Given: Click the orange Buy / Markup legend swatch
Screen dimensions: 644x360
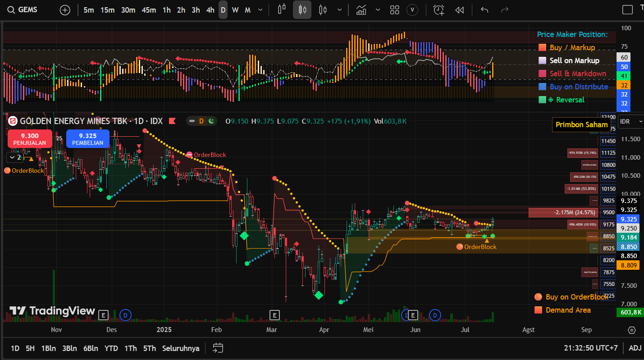Looking at the screenshot, I should tap(542, 47).
